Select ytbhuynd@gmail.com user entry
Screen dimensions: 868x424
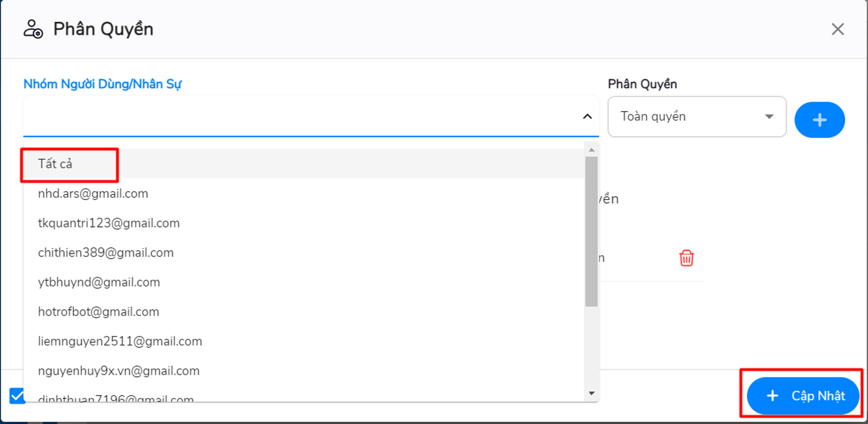[x=99, y=282]
